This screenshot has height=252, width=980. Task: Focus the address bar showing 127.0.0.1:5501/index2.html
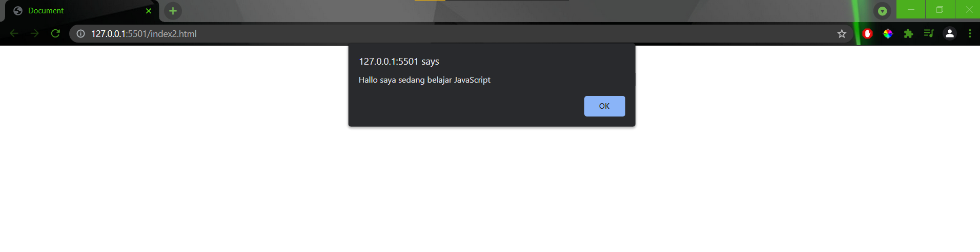click(x=456, y=34)
